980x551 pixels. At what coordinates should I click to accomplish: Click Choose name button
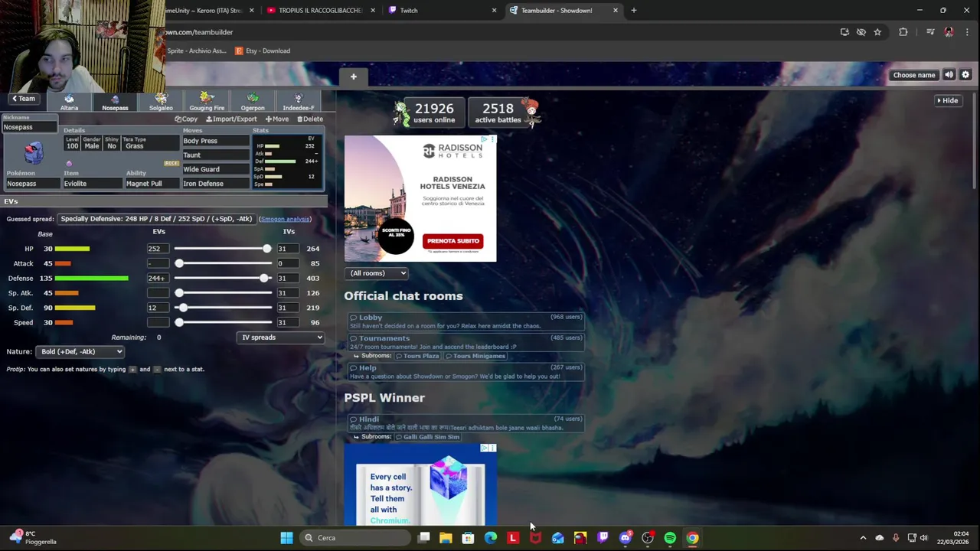click(914, 75)
